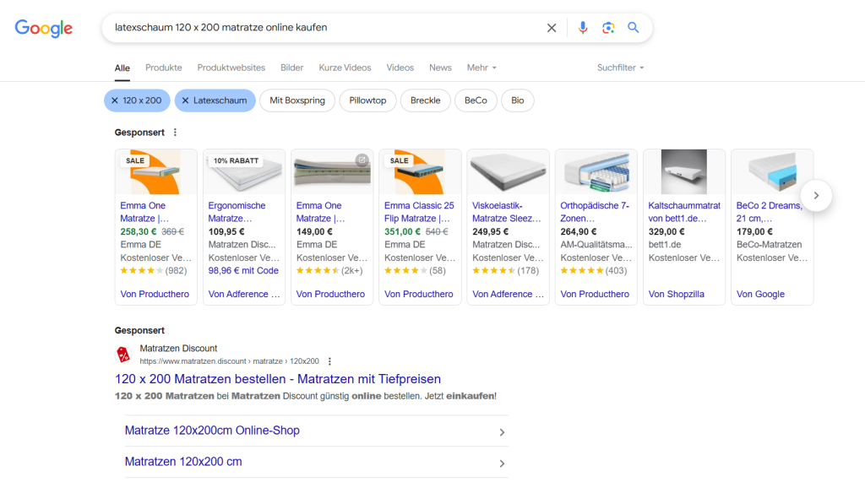Screen dimensions: 865x504
Task: Open Google Lens image search
Action: (x=608, y=28)
